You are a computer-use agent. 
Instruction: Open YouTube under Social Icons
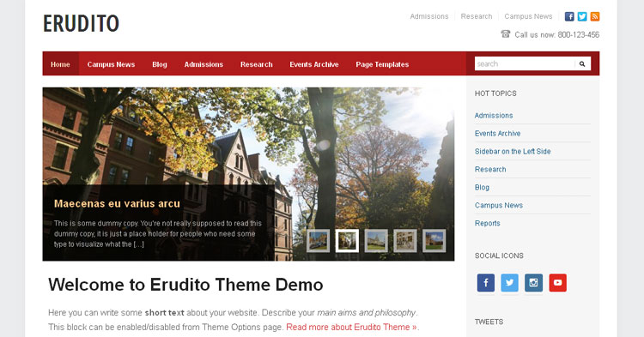(558, 282)
